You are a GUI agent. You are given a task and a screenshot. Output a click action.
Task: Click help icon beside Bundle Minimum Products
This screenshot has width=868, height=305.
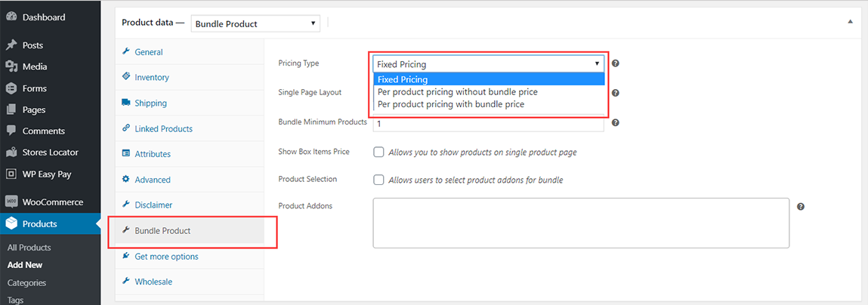[x=616, y=122]
